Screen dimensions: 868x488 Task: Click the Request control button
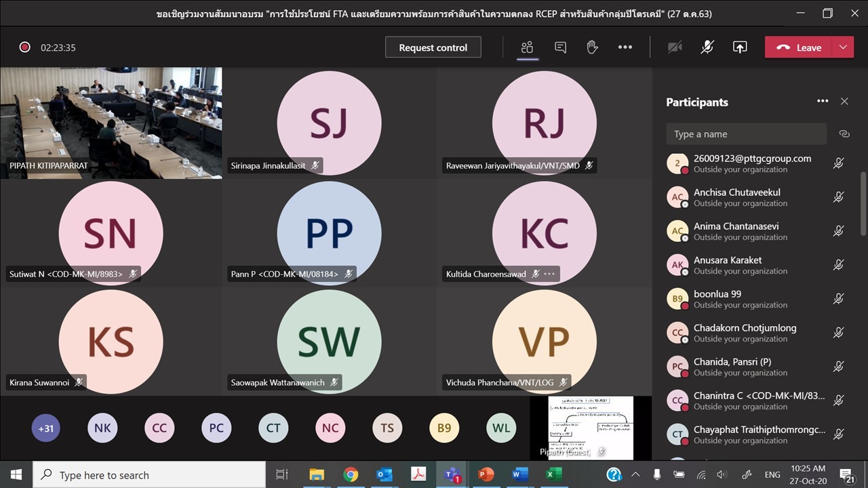tap(433, 47)
